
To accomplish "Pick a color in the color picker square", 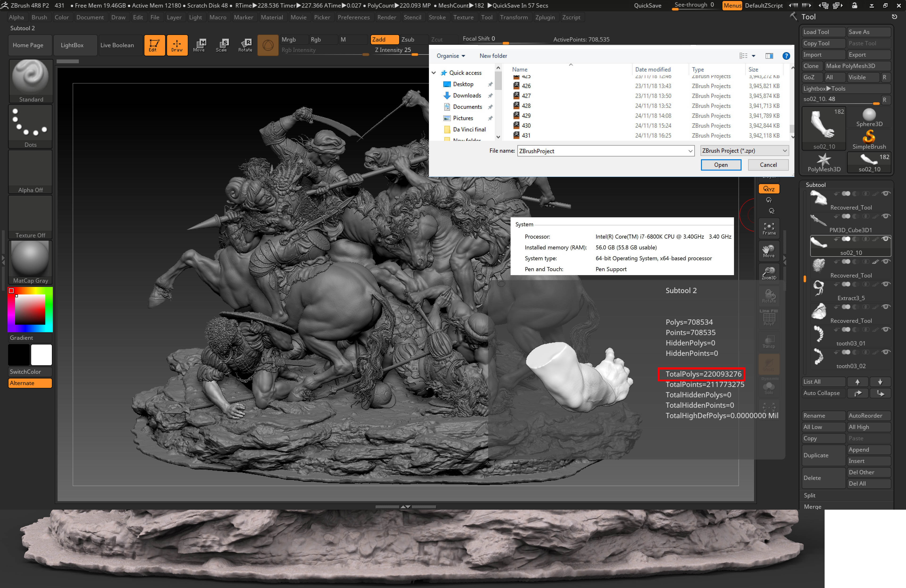I will click(x=30, y=309).
